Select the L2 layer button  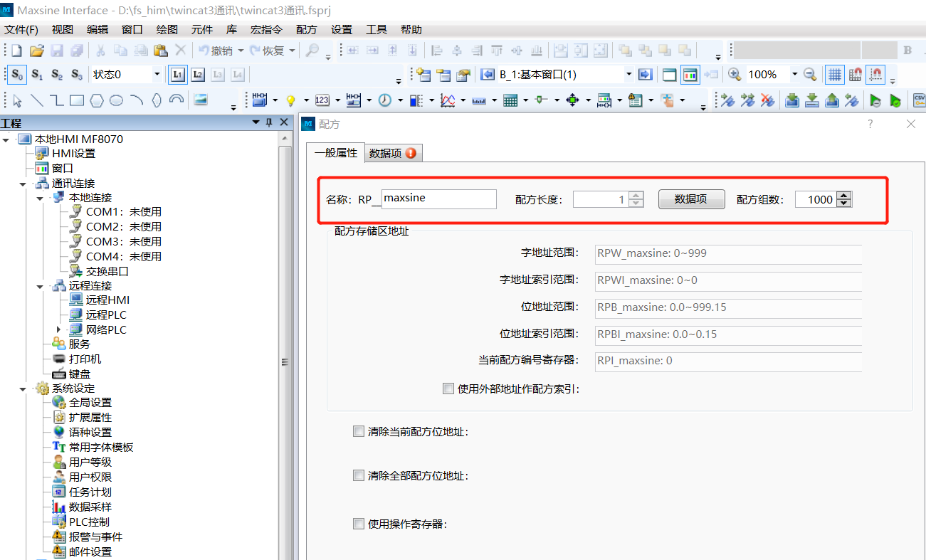[198, 75]
